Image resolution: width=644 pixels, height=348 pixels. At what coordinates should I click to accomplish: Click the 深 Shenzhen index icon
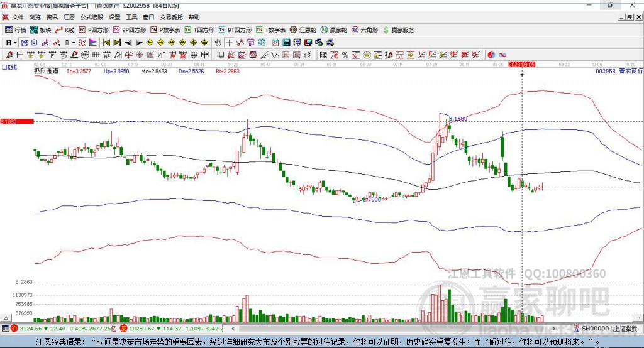[x=124, y=329]
